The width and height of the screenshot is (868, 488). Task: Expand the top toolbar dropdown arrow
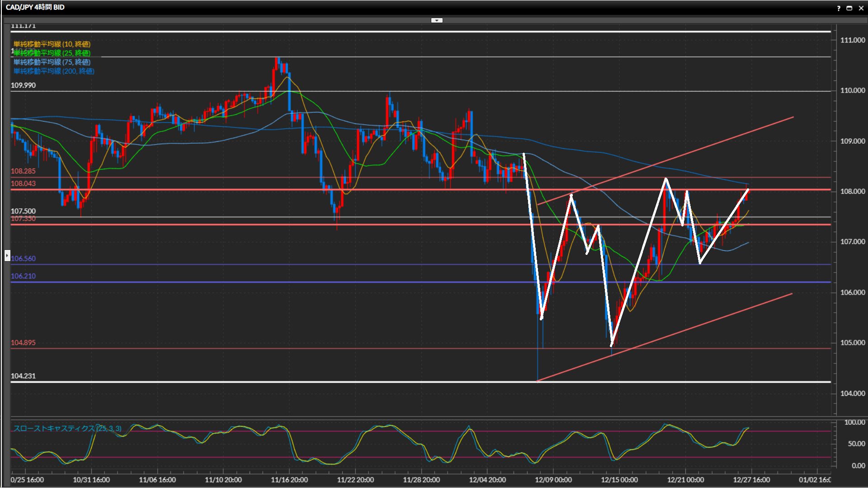click(x=437, y=20)
